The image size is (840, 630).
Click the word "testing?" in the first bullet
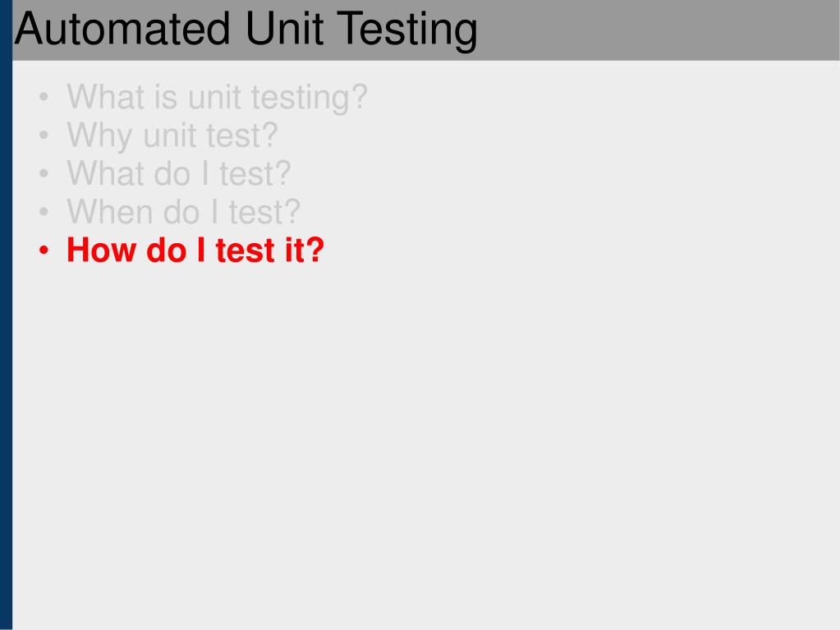pyautogui.click(x=309, y=98)
